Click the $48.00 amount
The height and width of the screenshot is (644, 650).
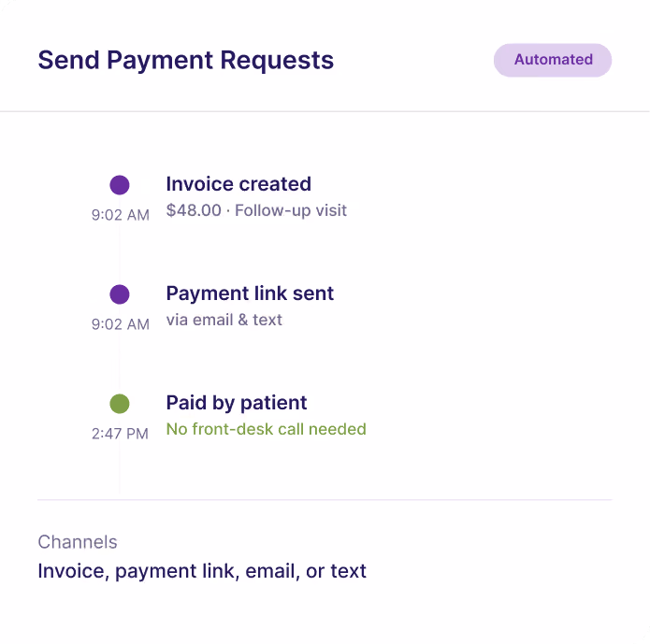[x=194, y=210]
